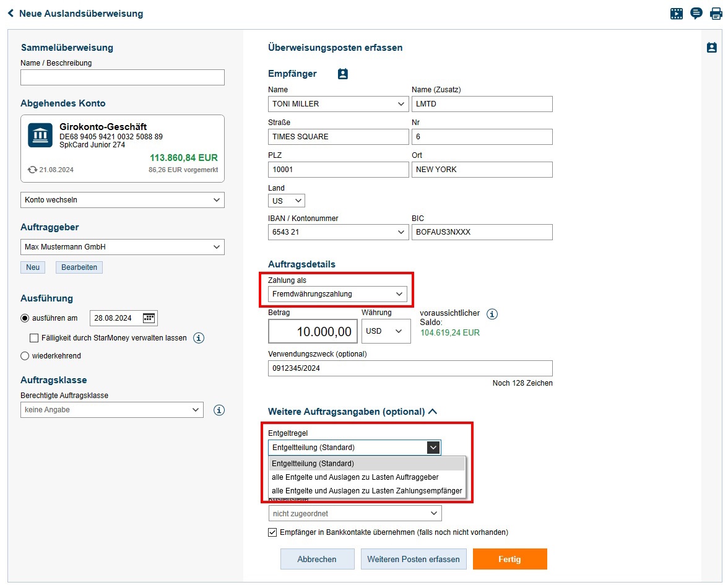The height and width of the screenshot is (585, 728).
Task: Open the IBAN / Kontonummer dropdown
Action: [339, 232]
